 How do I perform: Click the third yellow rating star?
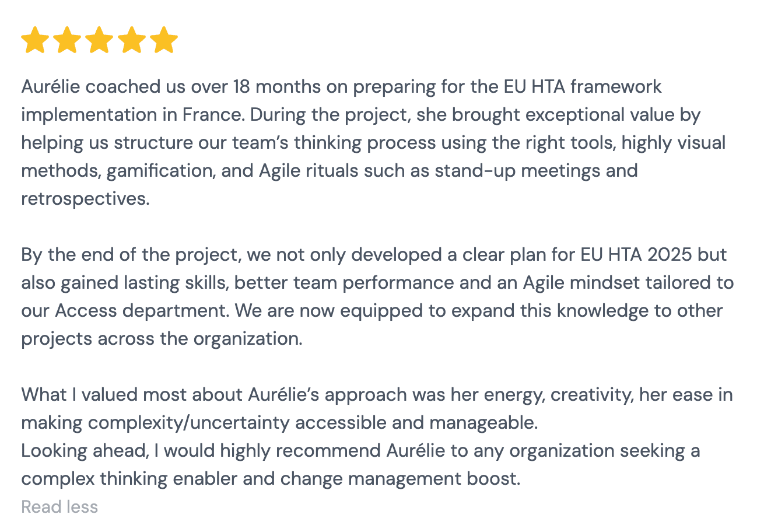pyautogui.click(x=100, y=40)
